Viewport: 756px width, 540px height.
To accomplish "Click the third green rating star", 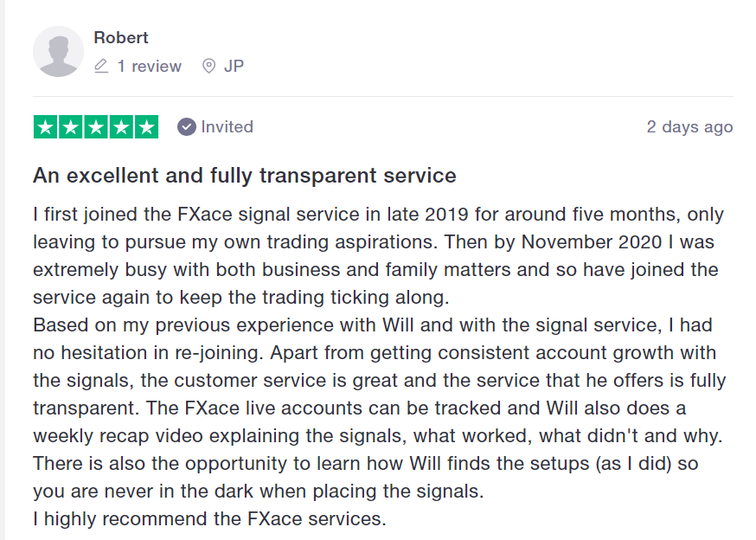I will click(96, 127).
